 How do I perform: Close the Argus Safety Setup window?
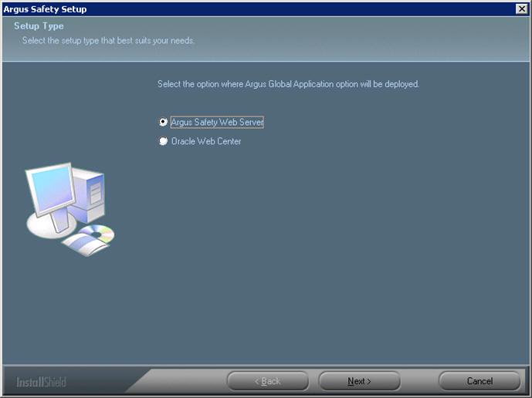click(x=521, y=8)
